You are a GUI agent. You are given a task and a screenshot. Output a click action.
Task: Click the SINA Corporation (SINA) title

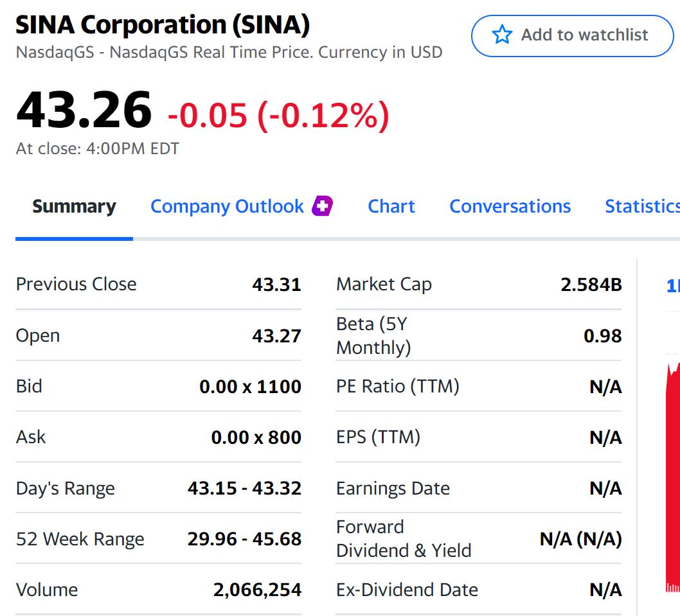163,24
